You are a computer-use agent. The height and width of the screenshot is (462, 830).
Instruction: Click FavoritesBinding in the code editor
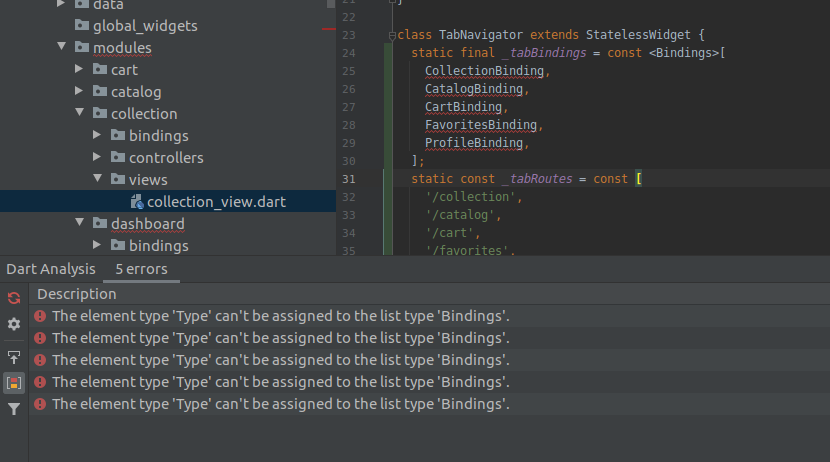click(481, 125)
